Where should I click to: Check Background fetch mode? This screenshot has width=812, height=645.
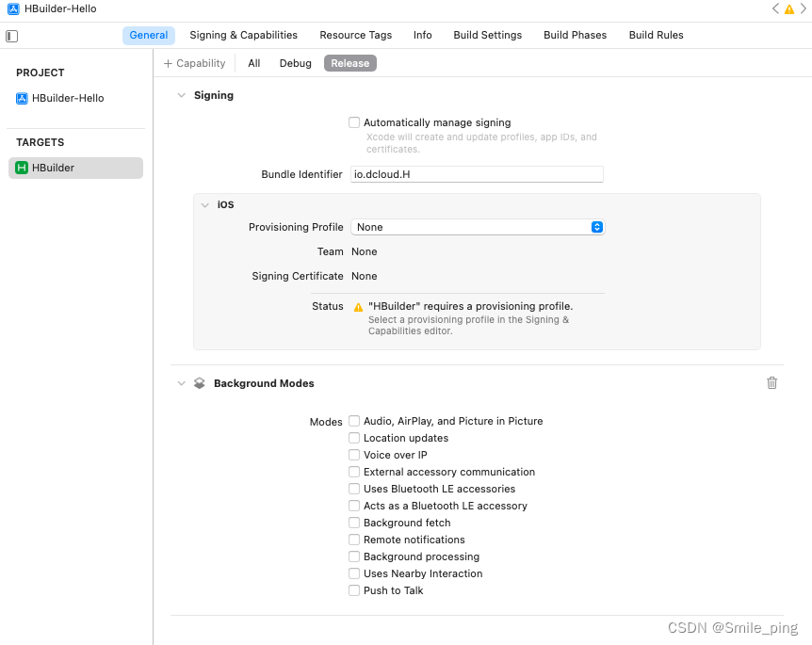[x=354, y=523]
